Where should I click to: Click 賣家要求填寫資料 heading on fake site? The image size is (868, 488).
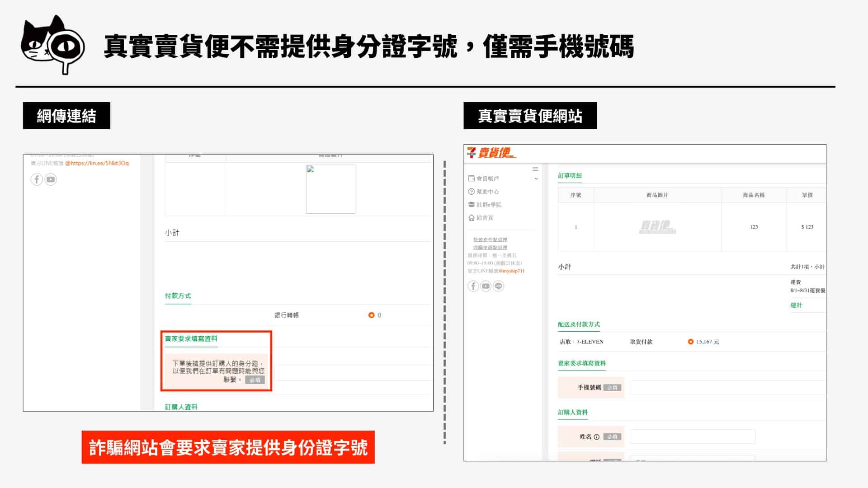191,339
